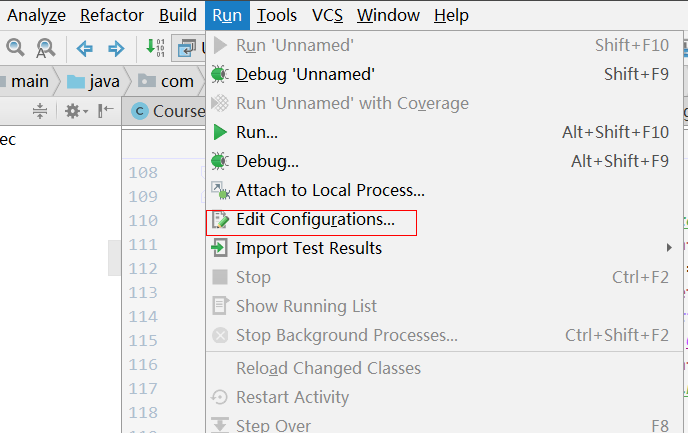The height and width of the screenshot is (433, 688).
Task: Expand the Import Test Results submenu arrow
Action: click(669, 248)
